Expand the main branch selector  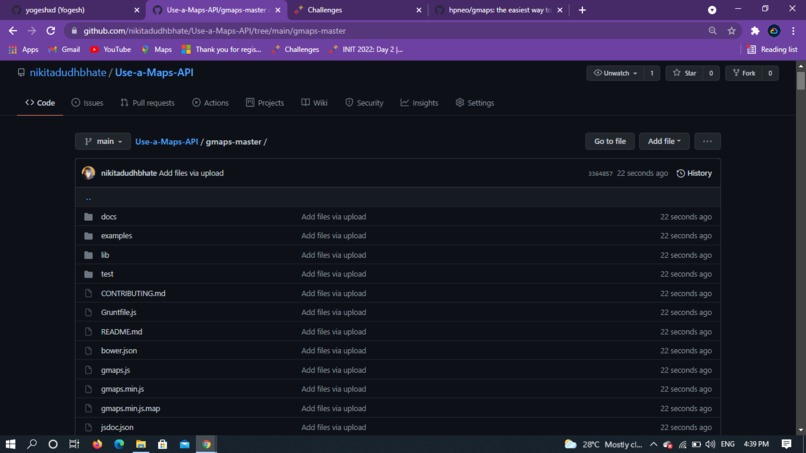pos(103,141)
